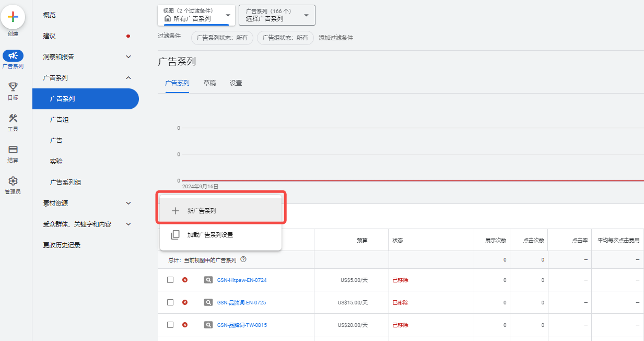Open the Billing card icon
Screen dimensions: 644x341
(13, 150)
